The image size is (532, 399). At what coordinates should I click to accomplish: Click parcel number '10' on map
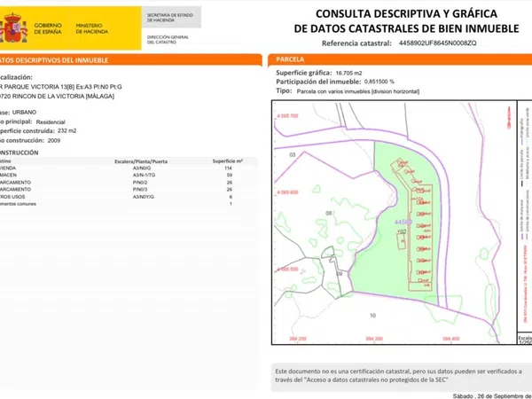tap(372, 316)
